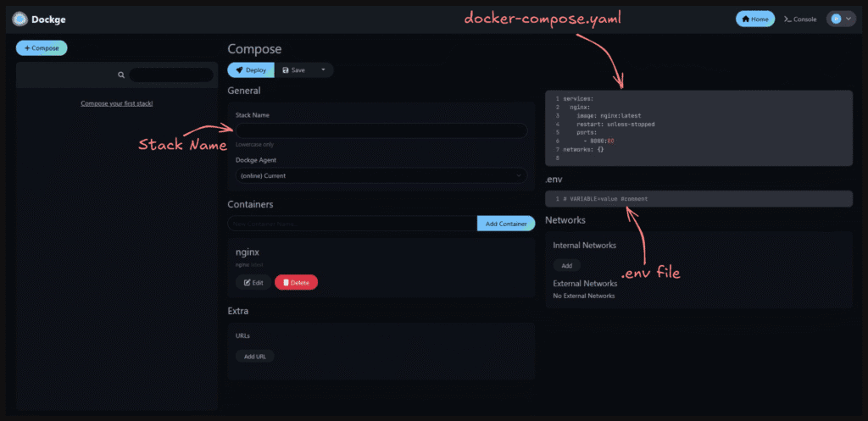This screenshot has height=421, width=868.
Task: Focus the Stack Name input
Action: coord(381,130)
